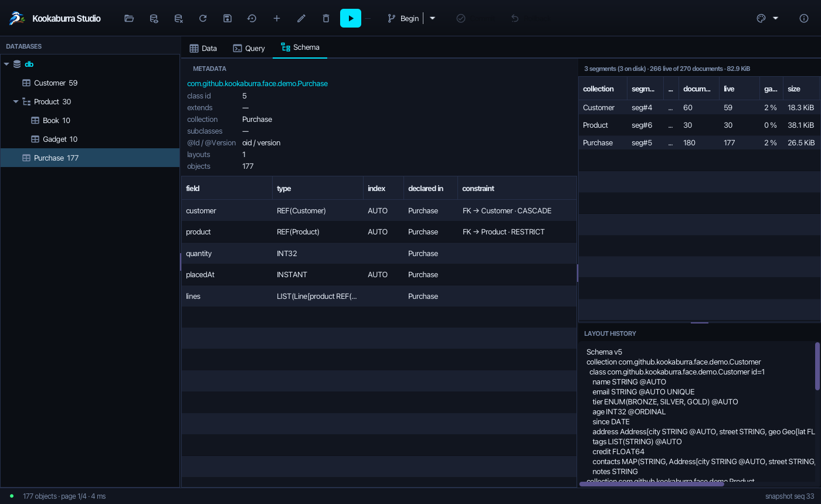
Task: Add a new object with plus icon
Action: [x=277, y=18]
